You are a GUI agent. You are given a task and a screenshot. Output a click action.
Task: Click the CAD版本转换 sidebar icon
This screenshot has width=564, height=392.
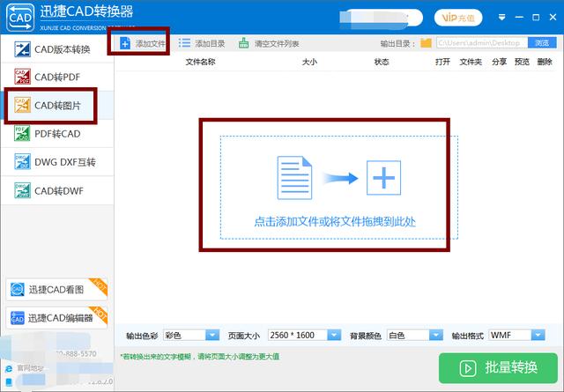(22, 49)
